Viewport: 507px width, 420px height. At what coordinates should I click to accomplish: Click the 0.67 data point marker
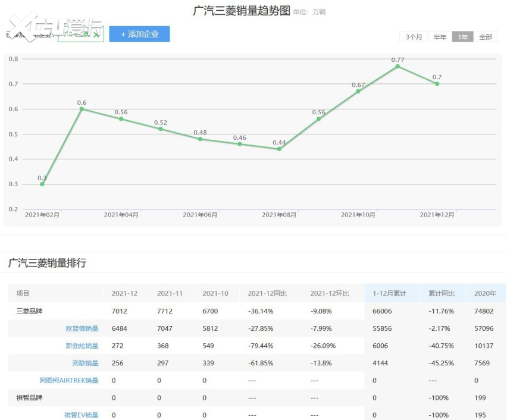tap(358, 91)
